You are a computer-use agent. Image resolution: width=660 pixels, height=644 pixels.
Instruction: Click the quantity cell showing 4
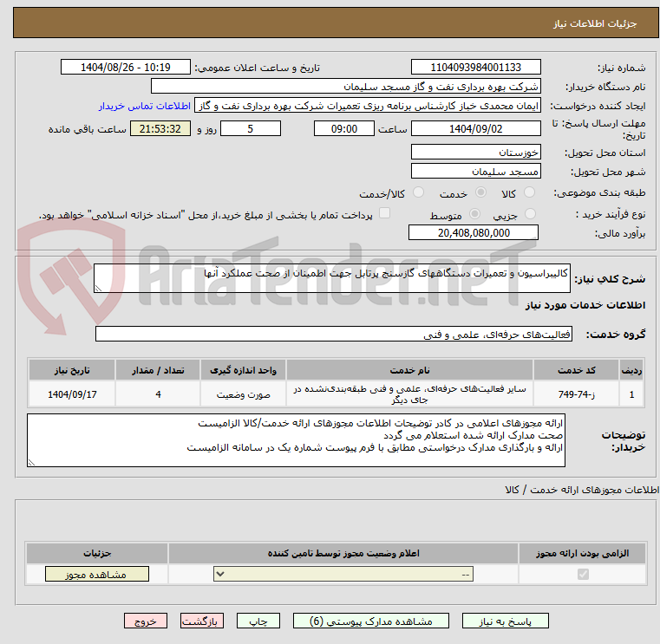pos(158,394)
